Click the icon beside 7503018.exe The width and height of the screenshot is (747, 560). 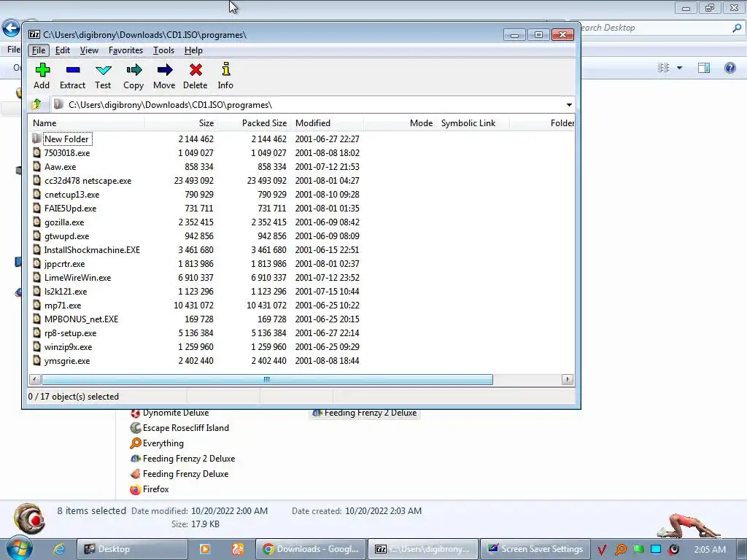[36, 153]
